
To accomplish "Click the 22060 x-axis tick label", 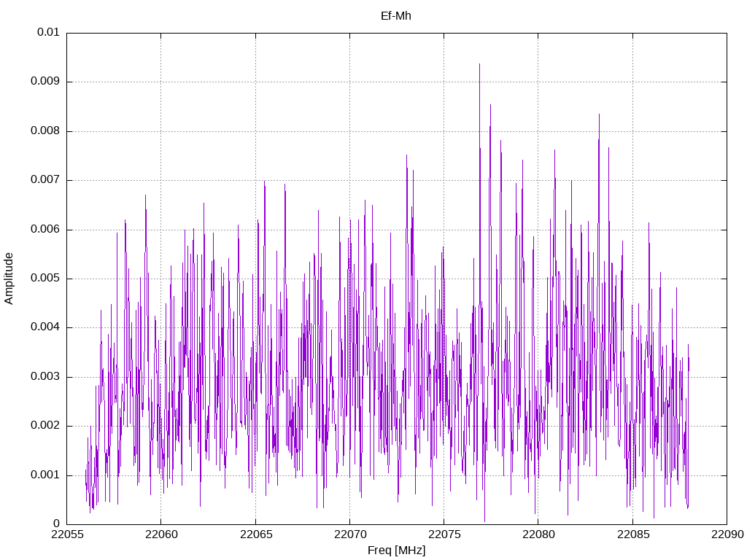I will (x=161, y=534).
